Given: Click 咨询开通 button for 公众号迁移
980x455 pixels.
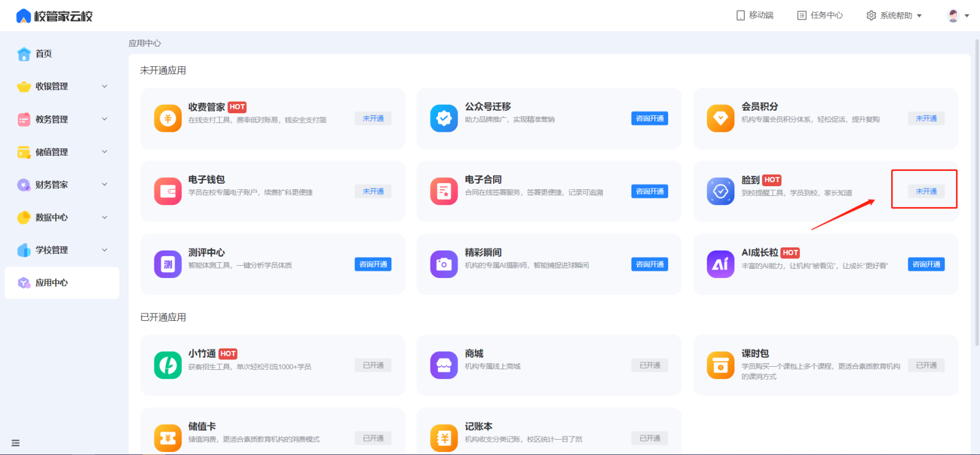Looking at the screenshot, I should click(x=650, y=118).
